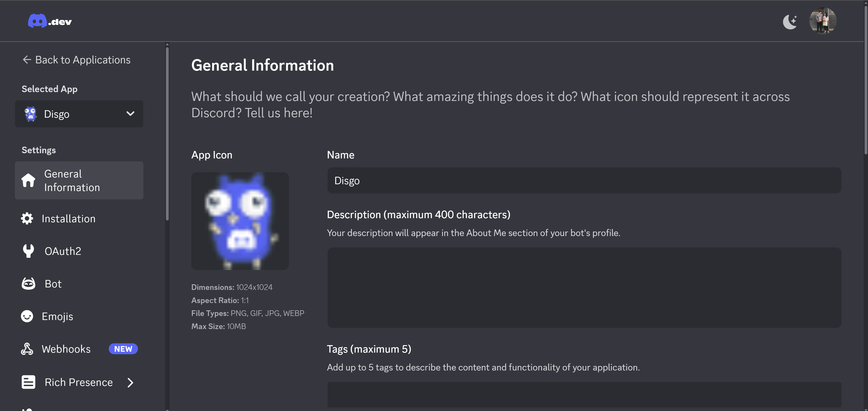Expand the Rich Presence chevron
Viewport: 868px width, 411px height.
(130, 382)
